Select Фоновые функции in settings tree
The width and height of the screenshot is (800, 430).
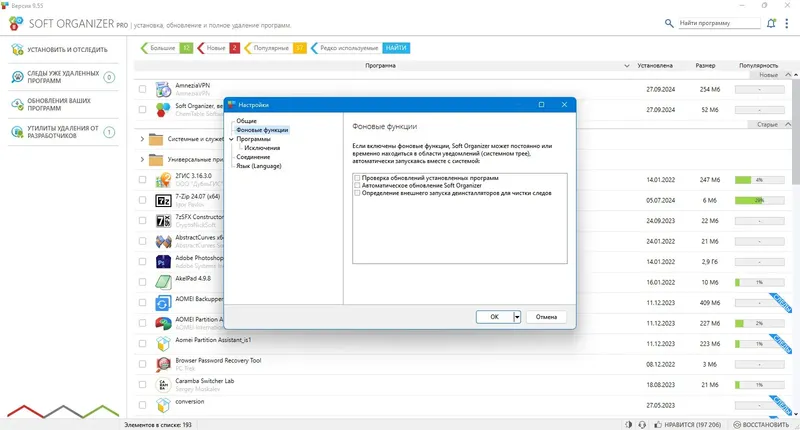262,130
